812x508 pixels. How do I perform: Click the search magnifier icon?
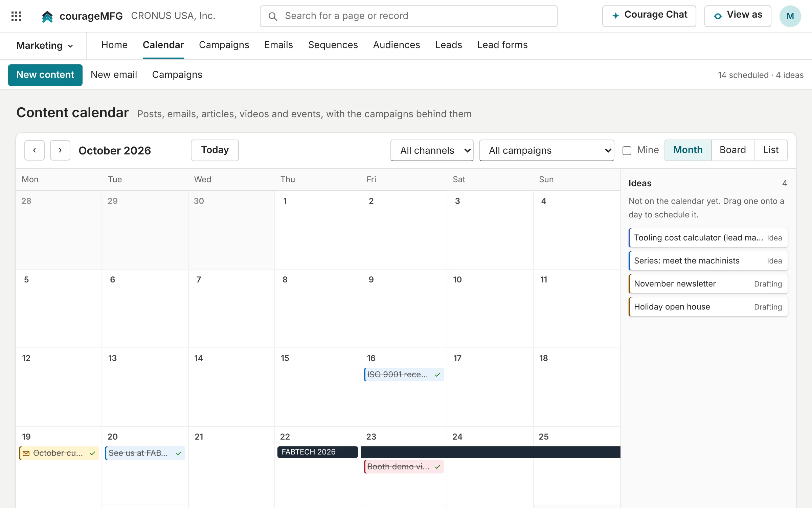[x=273, y=16]
